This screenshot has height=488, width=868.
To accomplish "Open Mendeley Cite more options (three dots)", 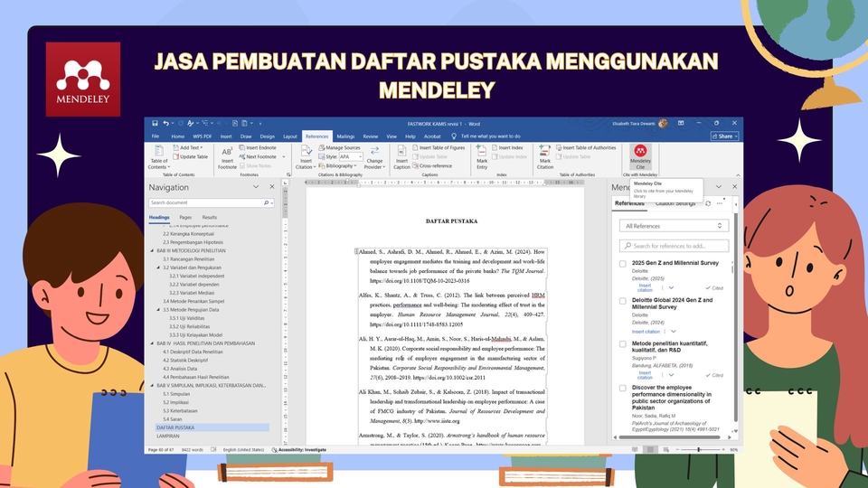I will coord(720,203).
